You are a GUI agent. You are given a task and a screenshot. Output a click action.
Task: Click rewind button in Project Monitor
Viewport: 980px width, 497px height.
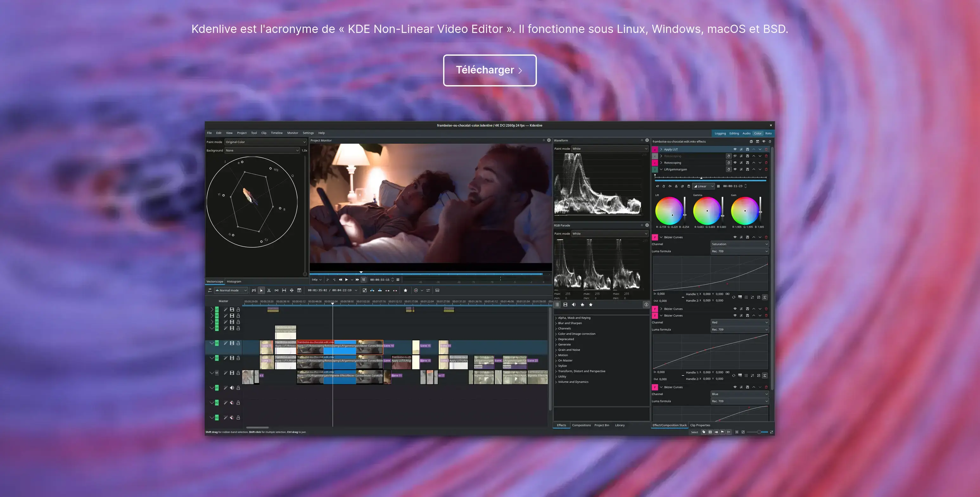pos(340,280)
